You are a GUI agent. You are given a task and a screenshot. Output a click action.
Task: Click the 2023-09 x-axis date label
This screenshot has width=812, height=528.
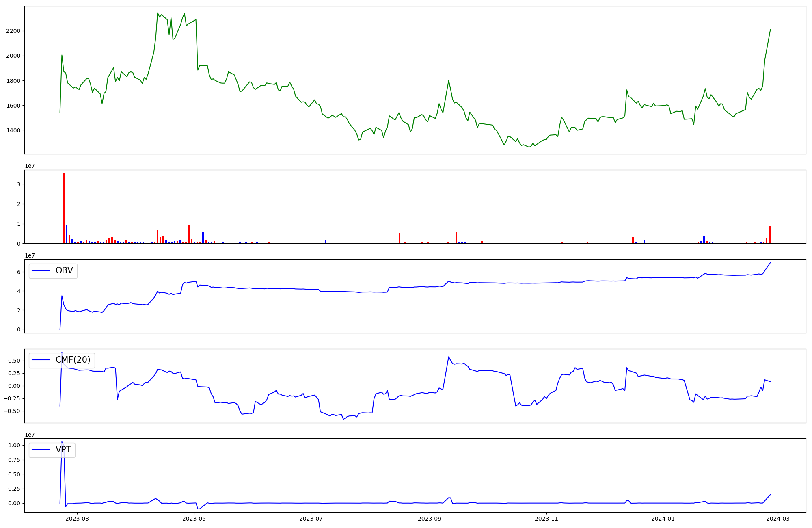pos(430,519)
